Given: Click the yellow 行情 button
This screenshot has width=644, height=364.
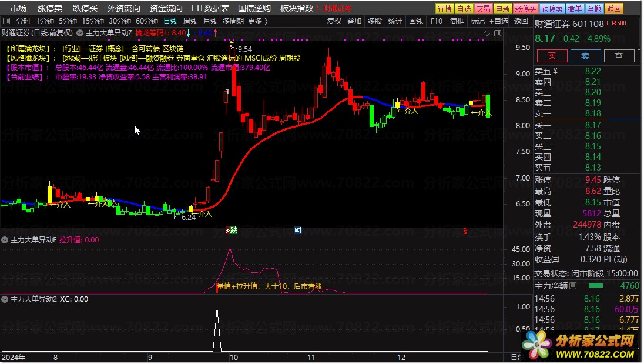Looking at the screenshot, I should (445, 8).
